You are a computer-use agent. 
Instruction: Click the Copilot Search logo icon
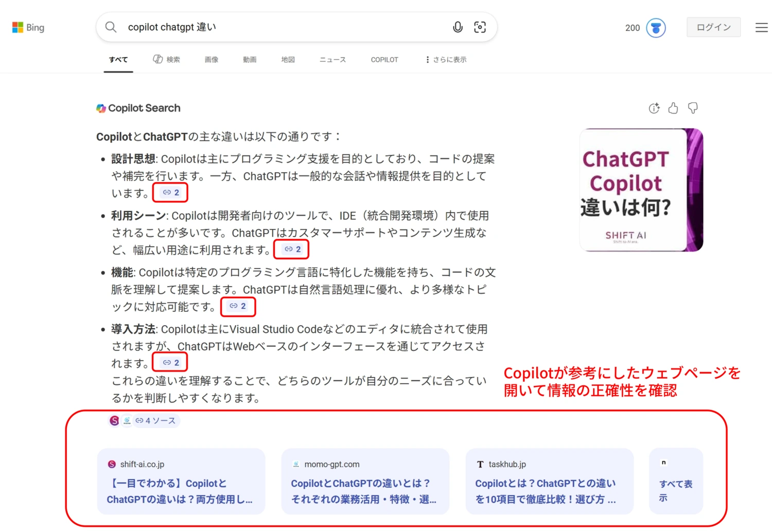point(101,108)
